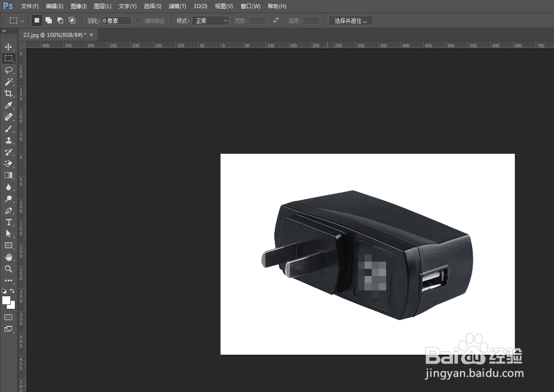Select the Eyedropper tool
The image size is (554, 392).
click(x=8, y=105)
